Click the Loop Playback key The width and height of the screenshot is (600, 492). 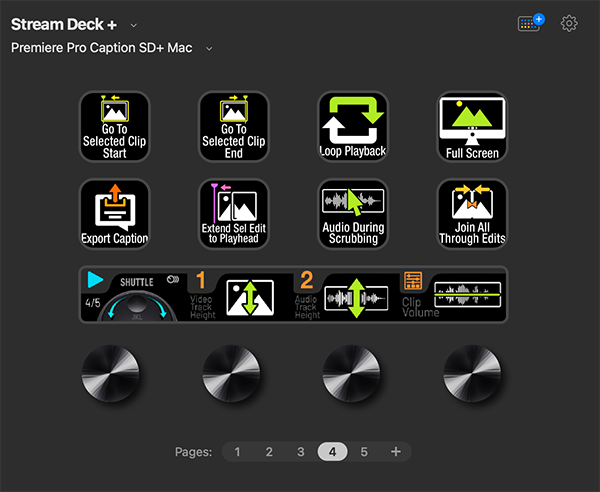pyautogui.click(x=353, y=127)
